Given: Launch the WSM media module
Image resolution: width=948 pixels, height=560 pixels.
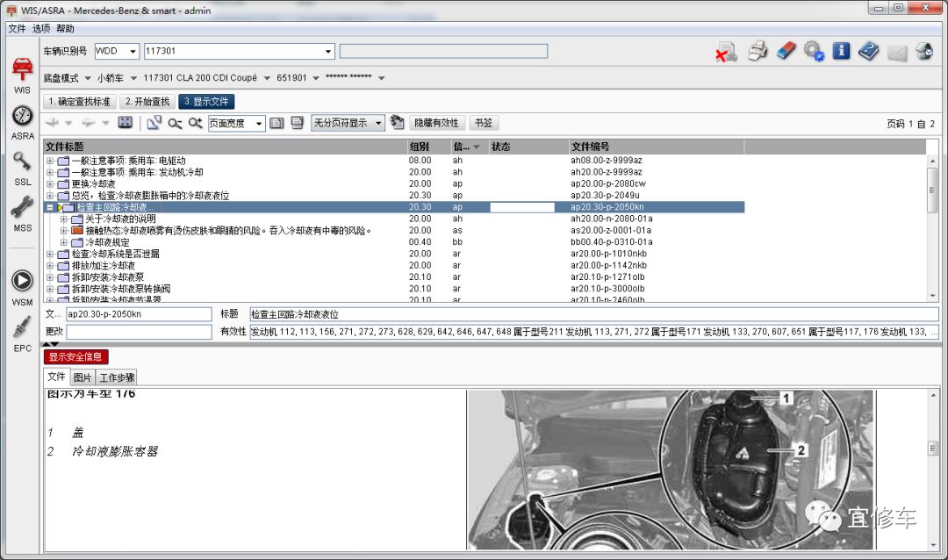Looking at the screenshot, I should 22,288.
